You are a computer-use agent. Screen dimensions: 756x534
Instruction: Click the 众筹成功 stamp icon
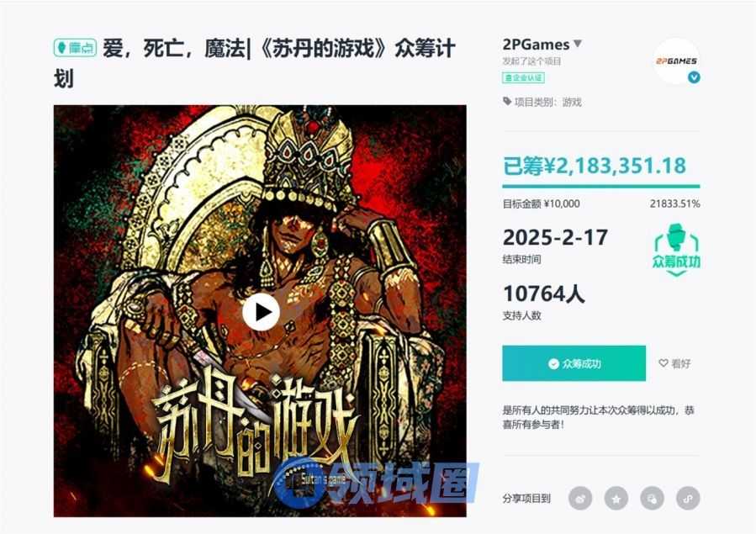676,250
